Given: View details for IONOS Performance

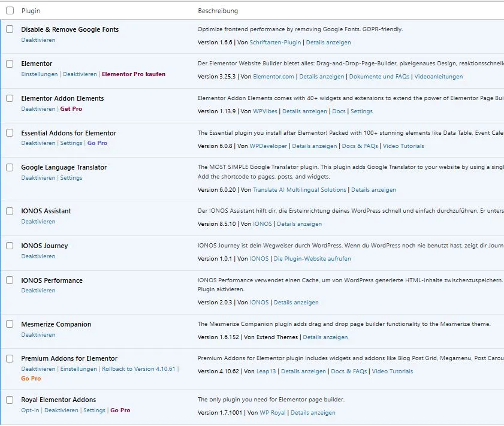Looking at the screenshot, I should click(x=295, y=303).
